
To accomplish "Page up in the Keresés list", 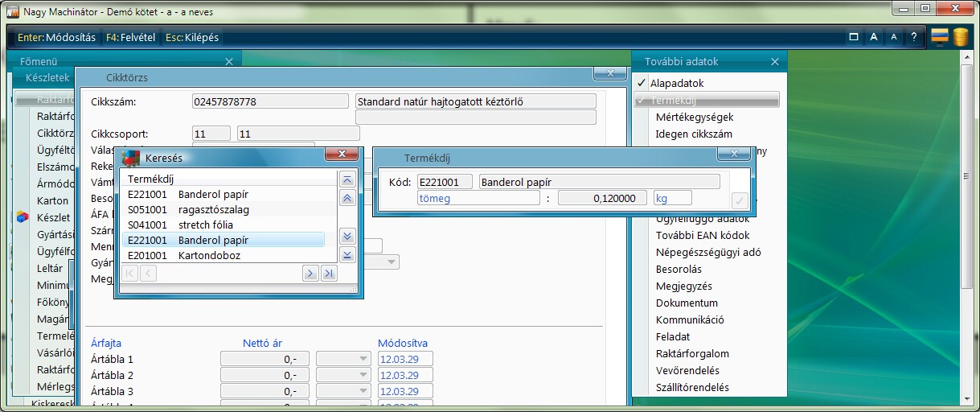I will click(347, 197).
